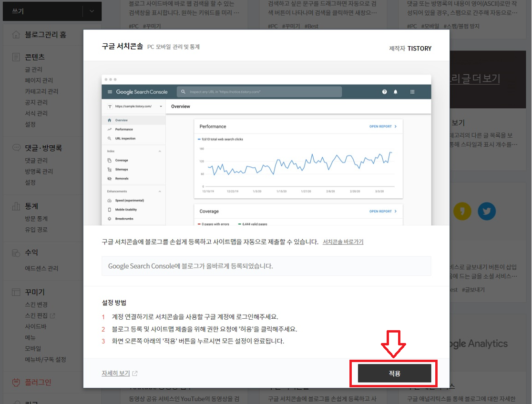Image resolution: width=532 pixels, height=404 pixels.
Task: Click the TISTORY creator name
Action: pyautogui.click(x=419, y=49)
